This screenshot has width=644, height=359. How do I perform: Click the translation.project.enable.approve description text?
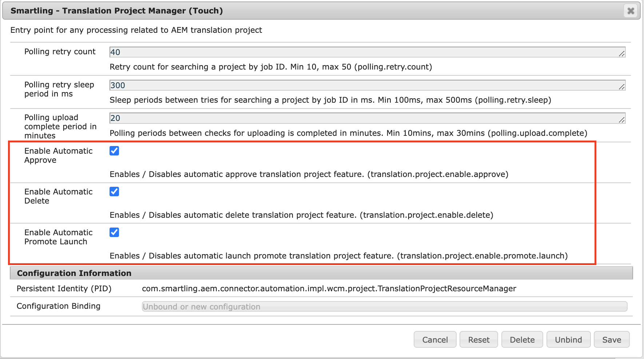click(309, 174)
